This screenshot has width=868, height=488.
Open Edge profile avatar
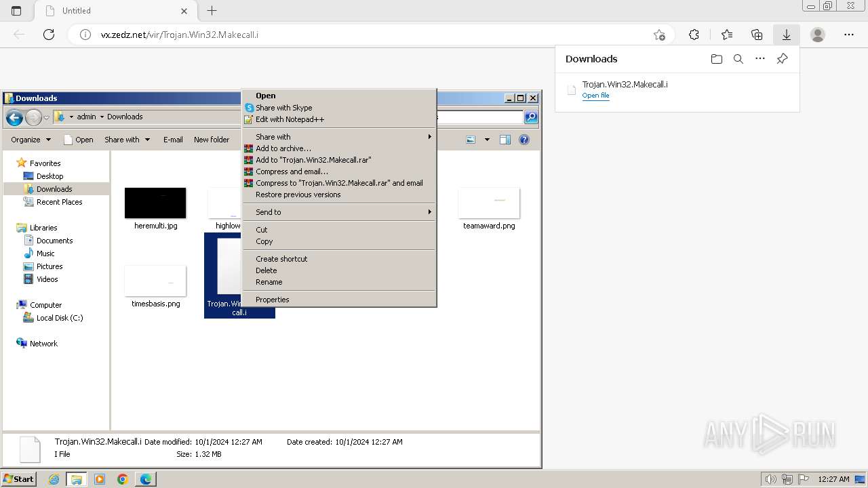coord(818,35)
